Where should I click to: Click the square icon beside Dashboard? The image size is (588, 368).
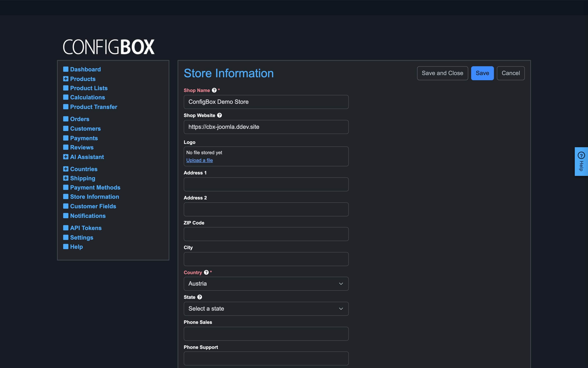[x=66, y=69]
